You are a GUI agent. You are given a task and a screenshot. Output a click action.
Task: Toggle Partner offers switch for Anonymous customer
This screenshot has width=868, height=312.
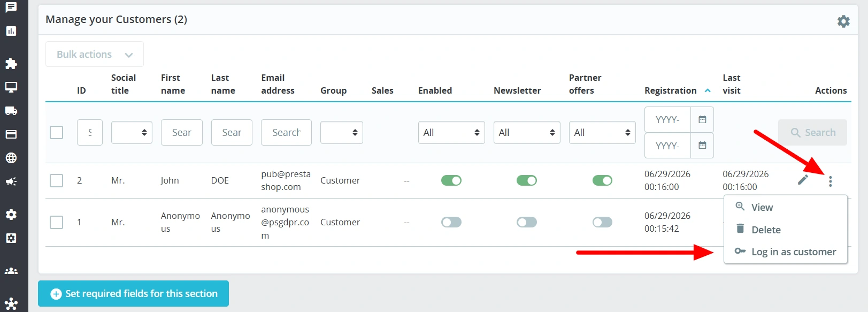(602, 222)
